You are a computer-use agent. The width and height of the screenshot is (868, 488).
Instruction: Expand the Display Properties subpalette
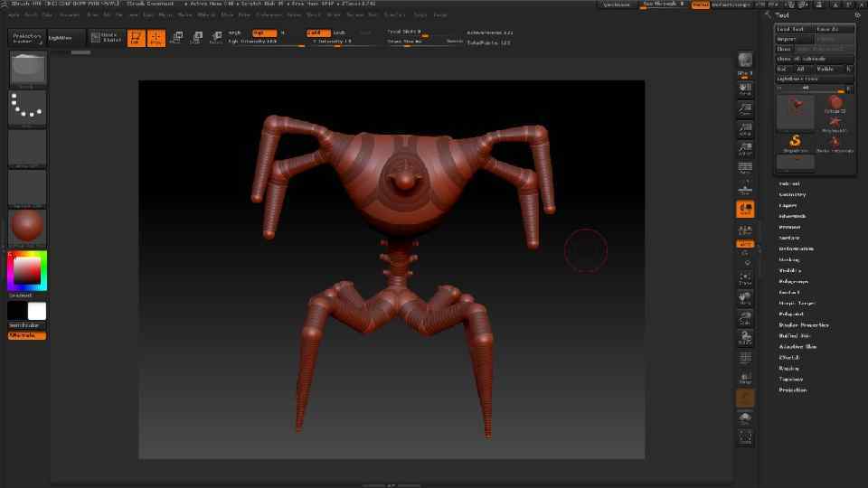click(804, 324)
